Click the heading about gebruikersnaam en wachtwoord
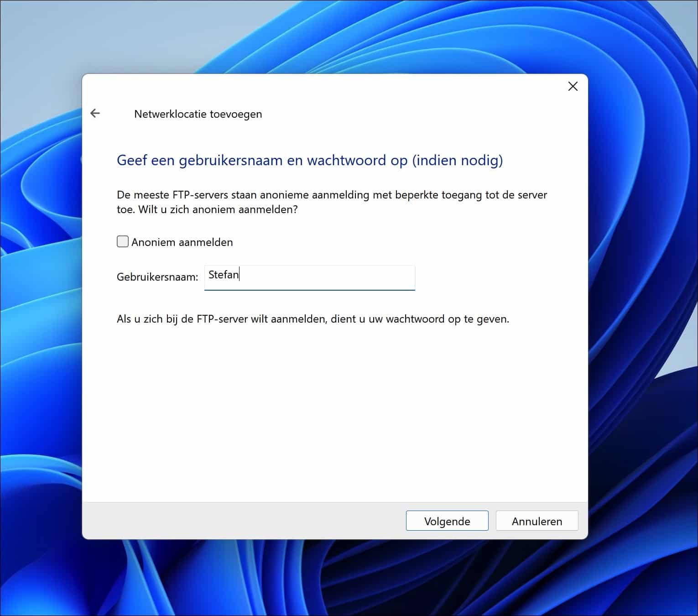Screen dimensions: 698x616 click(310, 161)
